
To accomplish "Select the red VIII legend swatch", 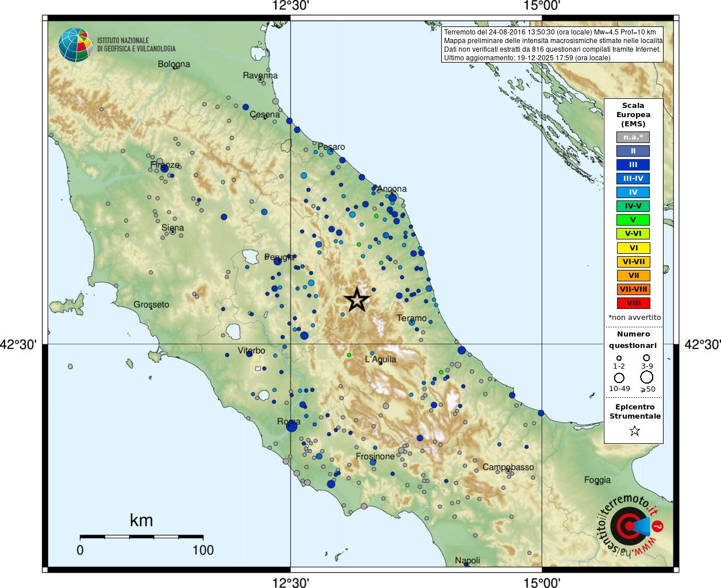I will (633, 303).
